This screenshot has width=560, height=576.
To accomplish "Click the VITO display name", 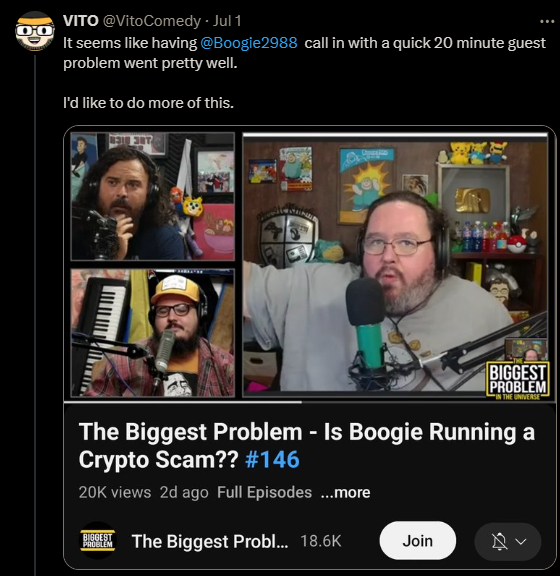I will 80,21.
